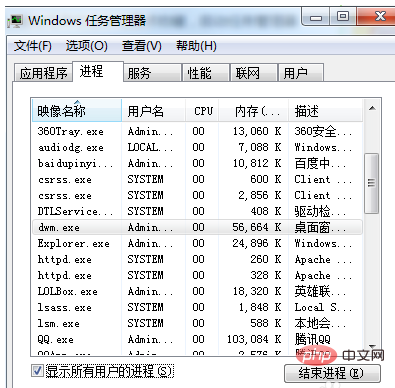Viewport: 395px width, 388px height.
Task: Click the 结束进程(E) button
Action: [x=332, y=373]
